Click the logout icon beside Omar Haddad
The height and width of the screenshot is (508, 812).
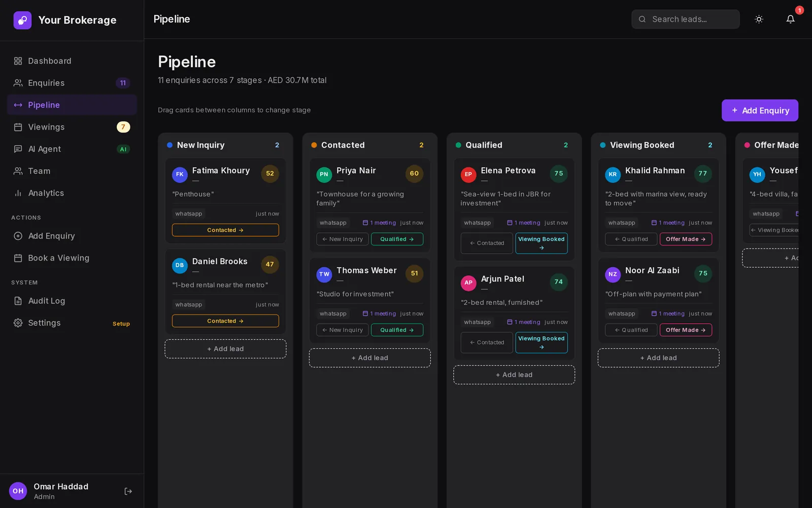(128, 491)
